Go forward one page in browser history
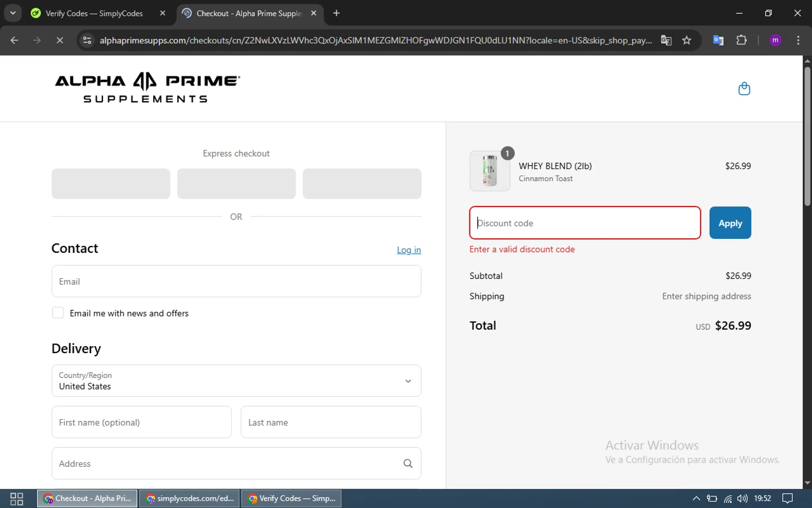Image resolution: width=812 pixels, height=508 pixels. pyautogui.click(x=37, y=40)
